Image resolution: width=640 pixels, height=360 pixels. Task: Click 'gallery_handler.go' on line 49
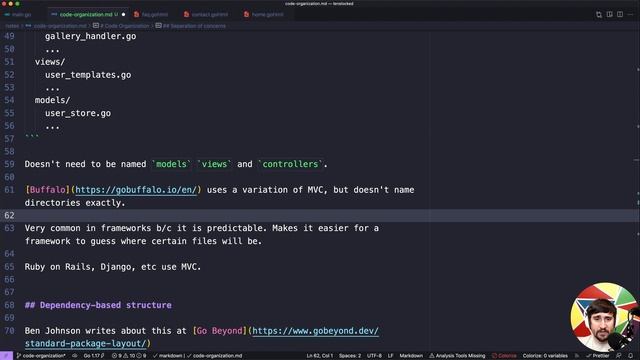pos(91,36)
